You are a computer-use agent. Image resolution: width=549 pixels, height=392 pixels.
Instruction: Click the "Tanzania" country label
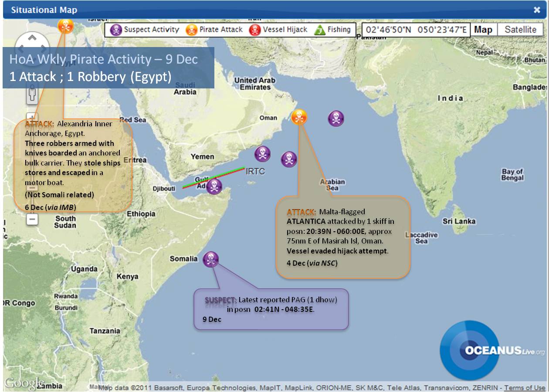105,331
